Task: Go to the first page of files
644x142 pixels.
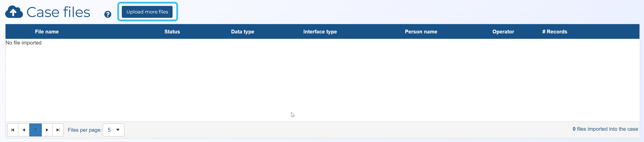Action: [13, 130]
